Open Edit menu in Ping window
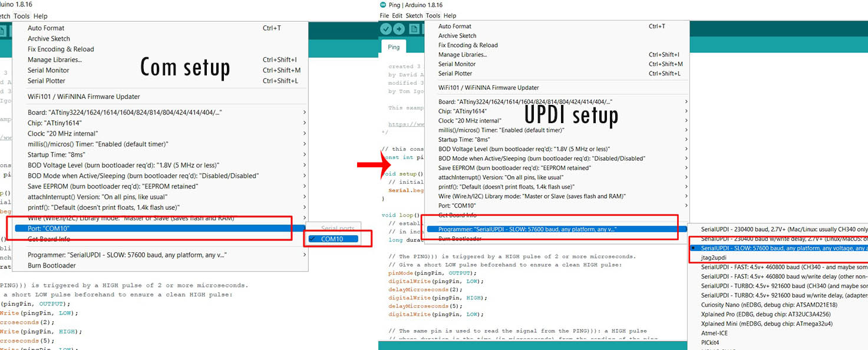The width and height of the screenshot is (868, 350). coord(397,15)
